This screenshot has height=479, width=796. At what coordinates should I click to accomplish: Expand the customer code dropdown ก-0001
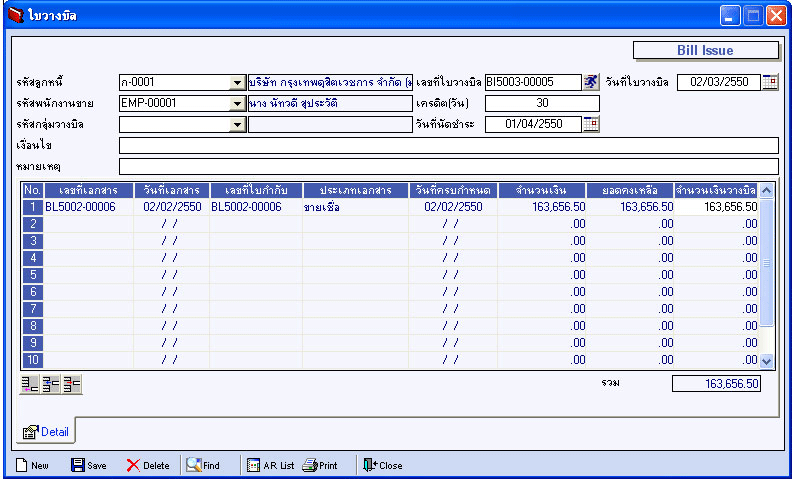(x=237, y=83)
